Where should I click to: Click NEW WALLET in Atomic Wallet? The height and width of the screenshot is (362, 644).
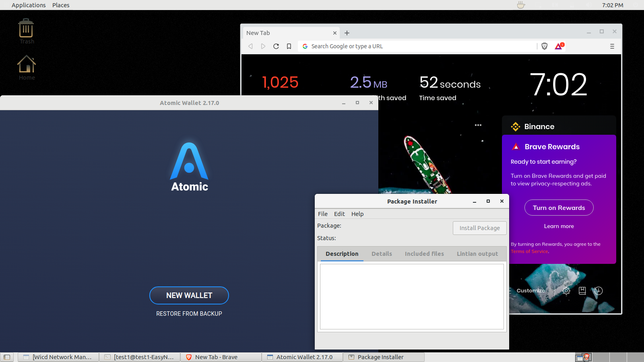pos(189,296)
